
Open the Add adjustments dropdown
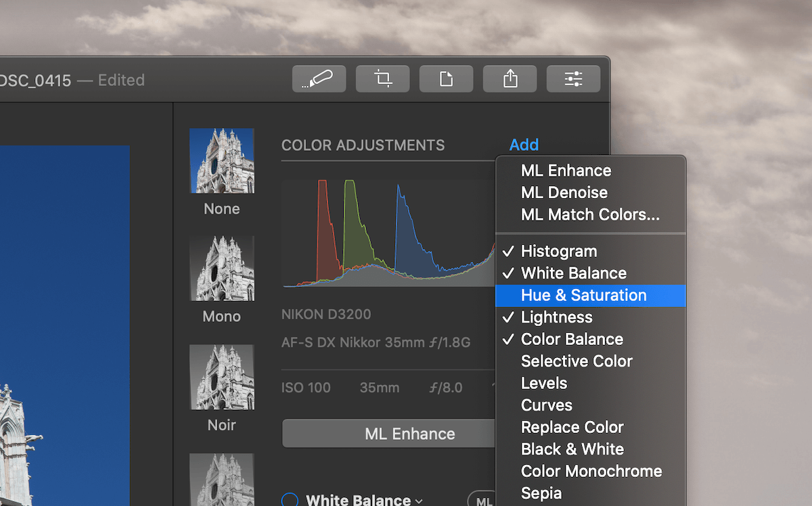pos(524,144)
